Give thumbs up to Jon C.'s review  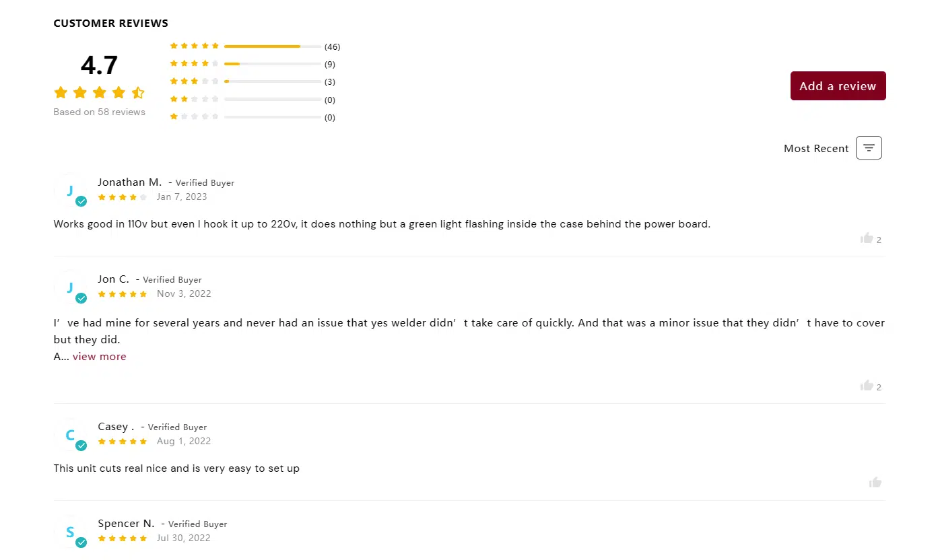point(867,386)
